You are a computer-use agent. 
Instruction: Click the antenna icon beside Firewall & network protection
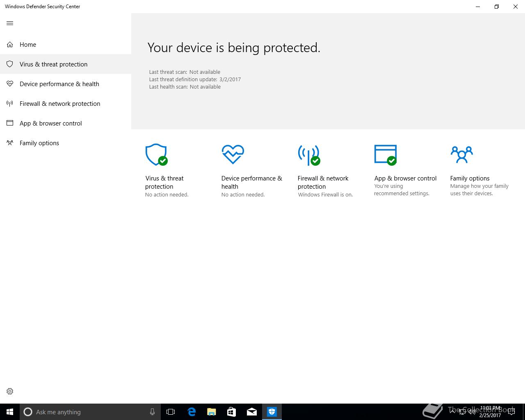[x=10, y=103]
